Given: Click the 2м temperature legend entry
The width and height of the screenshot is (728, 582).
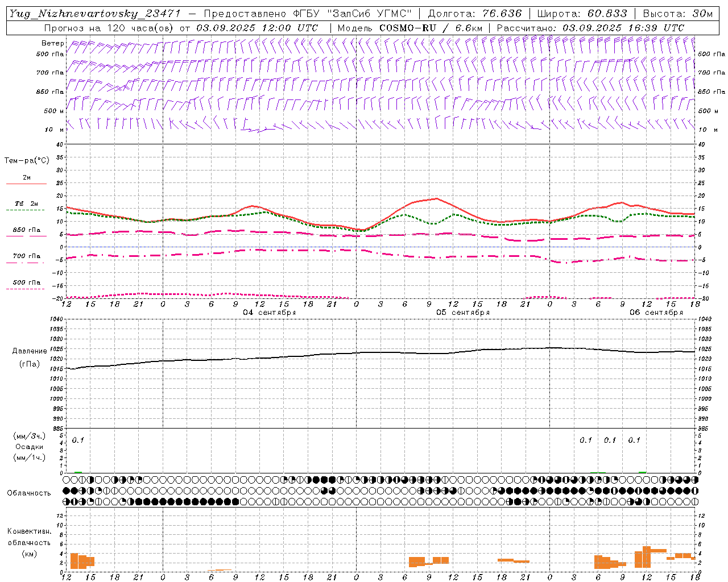Looking at the screenshot, I should coord(27,178).
